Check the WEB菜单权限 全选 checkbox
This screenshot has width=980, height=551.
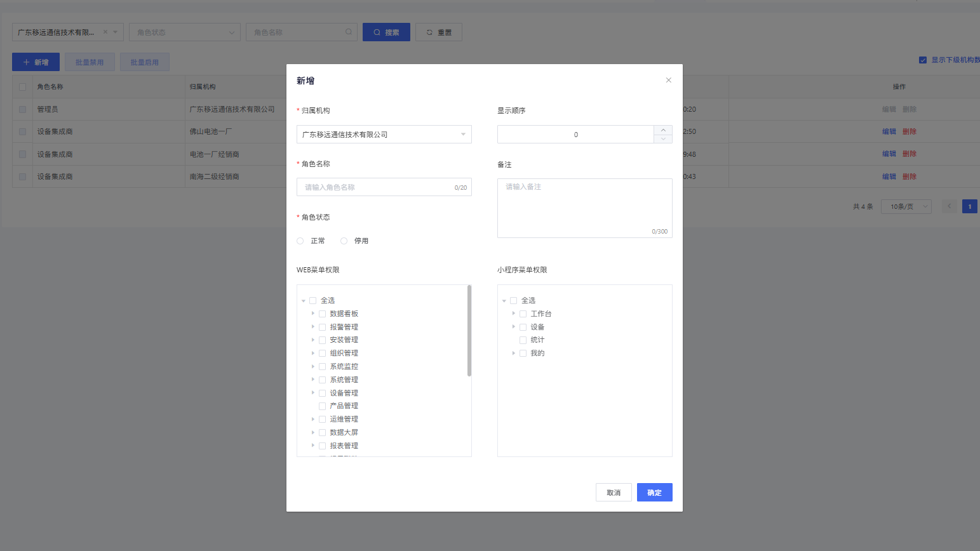point(313,301)
